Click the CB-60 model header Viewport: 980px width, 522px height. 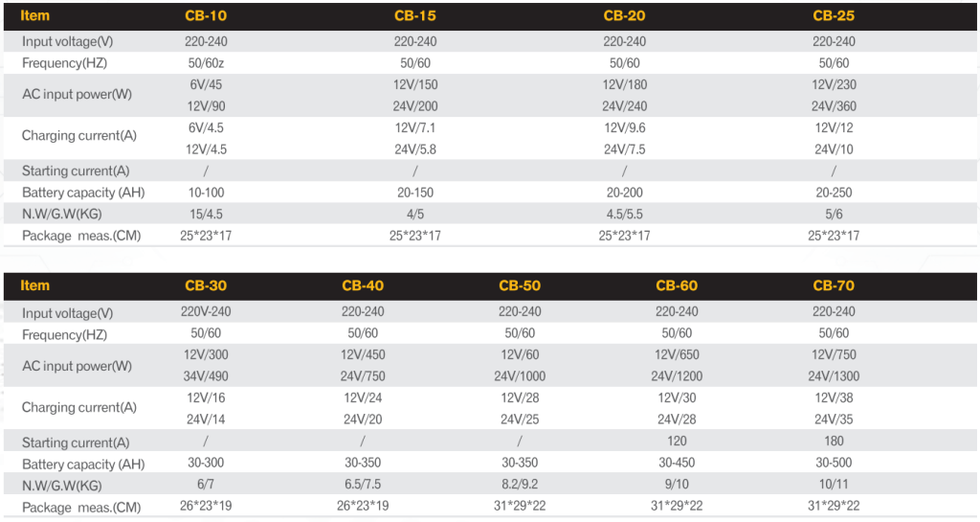point(677,285)
